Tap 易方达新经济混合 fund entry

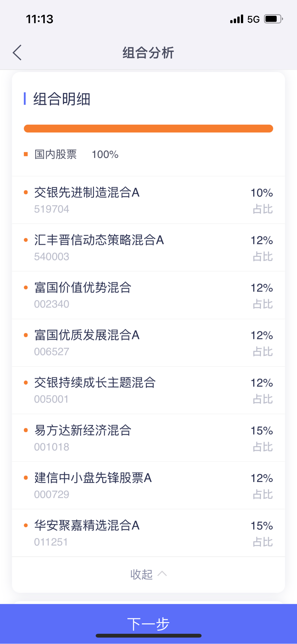pyautogui.click(x=83, y=430)
